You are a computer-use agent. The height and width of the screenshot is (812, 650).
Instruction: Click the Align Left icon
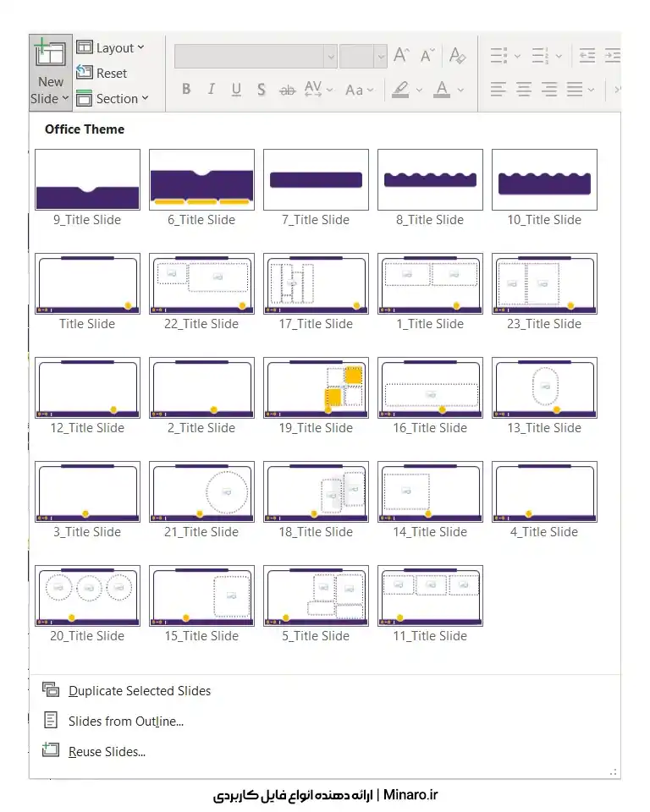(x=499, y=89)
